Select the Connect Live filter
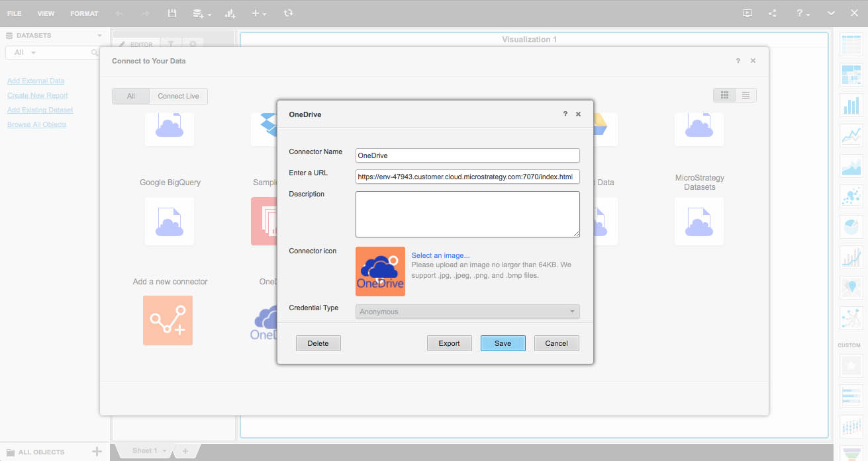Viewport: 868px width, 461px height. tap(178, 97)
